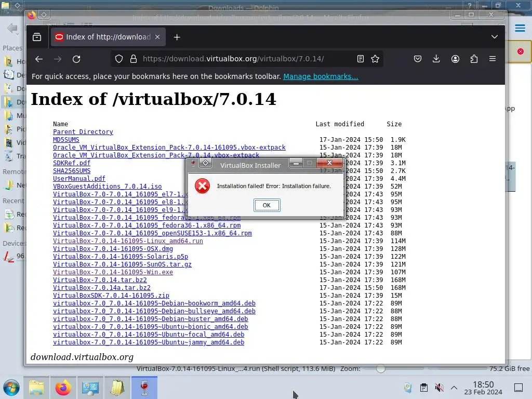
Task: Go back with the Dolphin back arrow
Action: pyautogui.click(x=12, y=28)
